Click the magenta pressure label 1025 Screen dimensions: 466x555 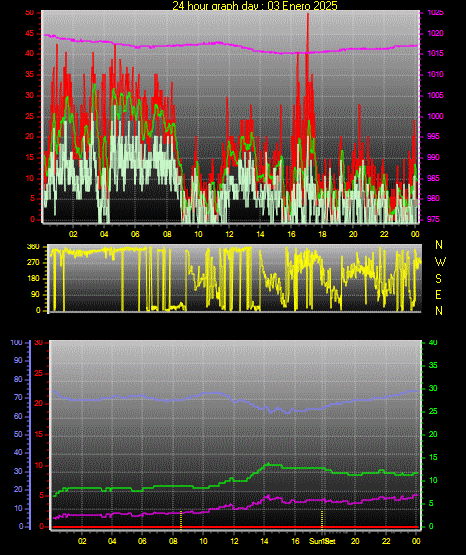point(435,12)
